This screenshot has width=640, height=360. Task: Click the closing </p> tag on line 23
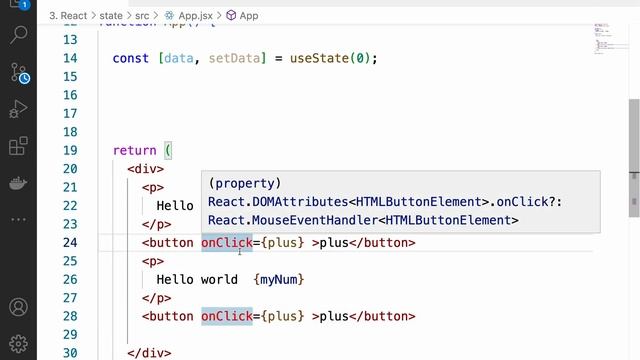click(x=157, y=224)
